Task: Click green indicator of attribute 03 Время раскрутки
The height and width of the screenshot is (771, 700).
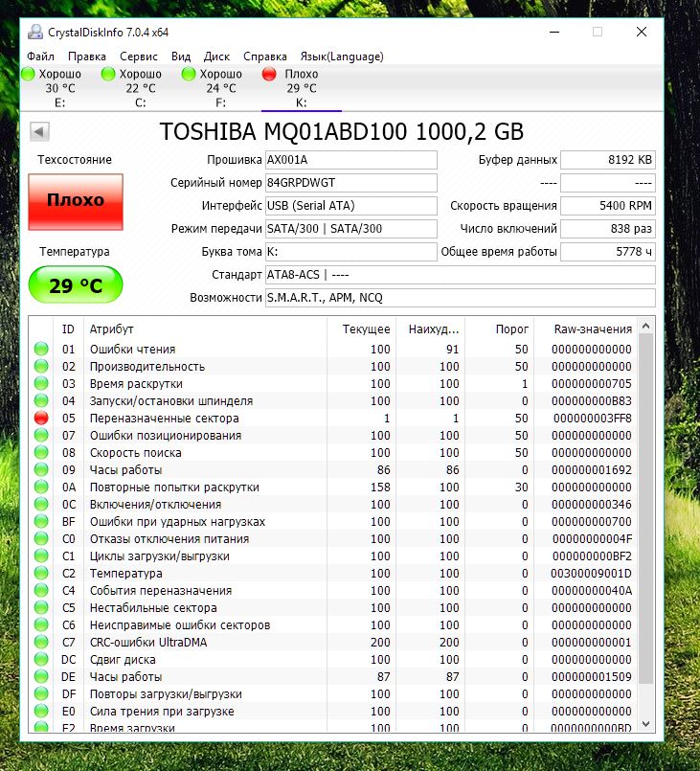Action: pyautogui.click(x=41, y=383)
